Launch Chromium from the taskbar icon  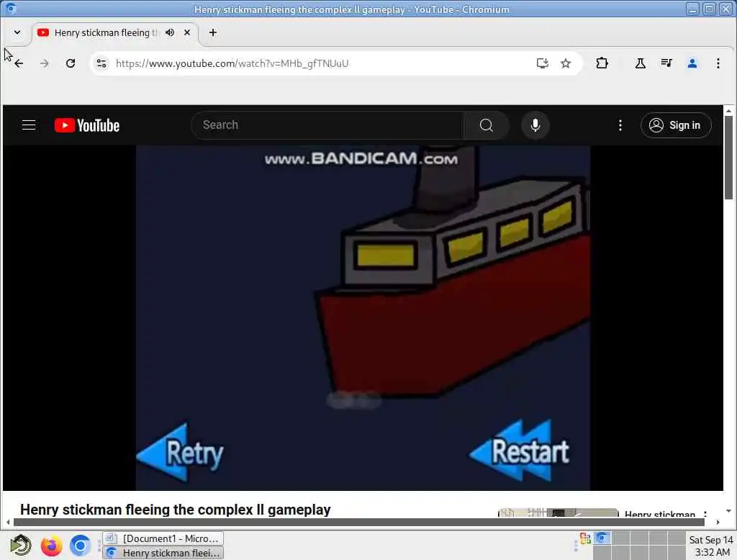pyautogui.click(x=80, y=546)
